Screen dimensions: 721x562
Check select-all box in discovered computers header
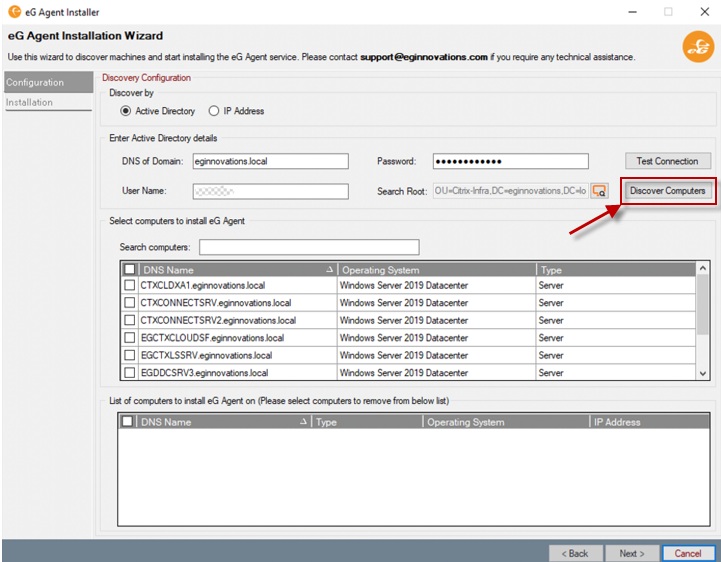(130, 269)
